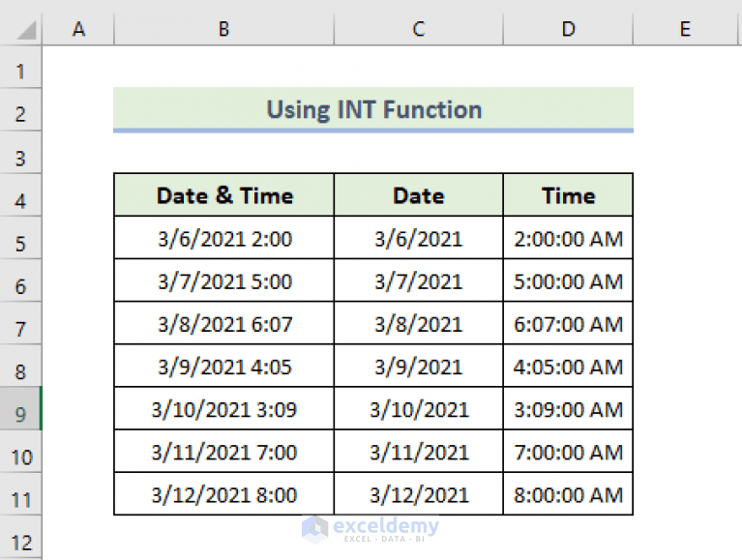Select Time cell '5:00:00 AM'
The image size is (742, 560).
(568, 280)
